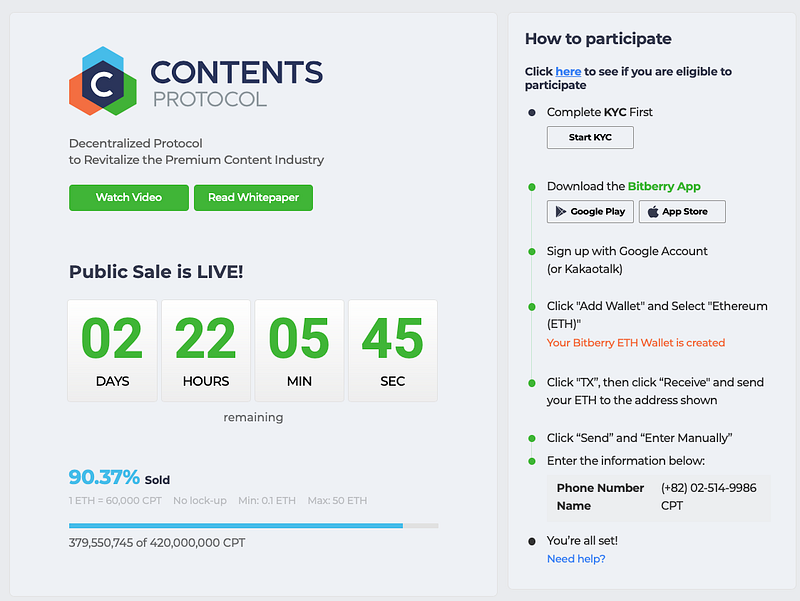
Task: Open the Google Play download button
Action: click(x=590, y=212)
